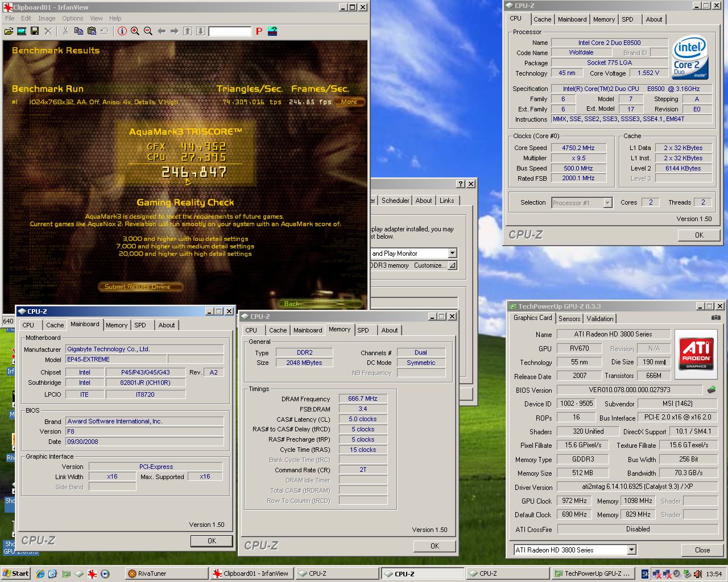
Task: Open the red P properties icon
Action: point(259,31)
